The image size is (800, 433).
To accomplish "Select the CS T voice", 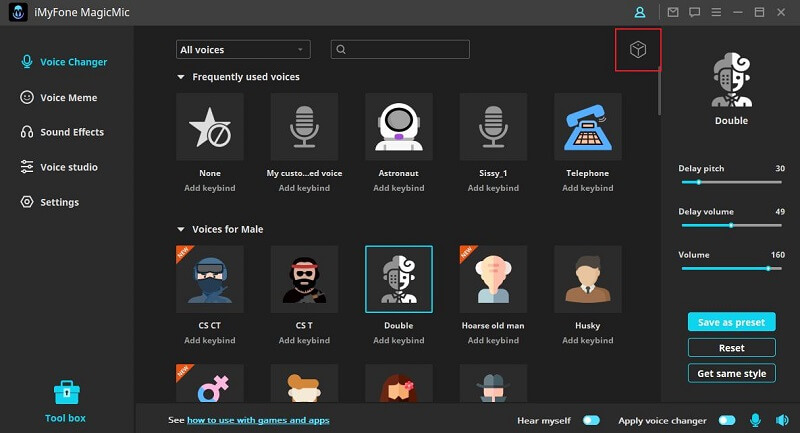I will click(304, 279).
